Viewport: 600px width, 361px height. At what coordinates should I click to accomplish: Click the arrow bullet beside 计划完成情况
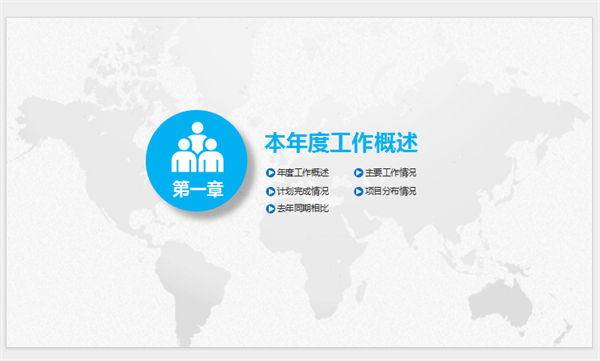(x=271, y=191)
